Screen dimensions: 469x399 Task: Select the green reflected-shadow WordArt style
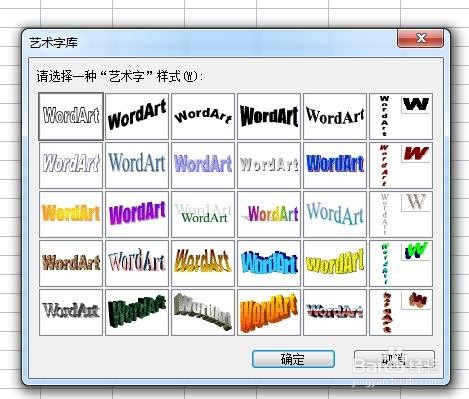[203, 214]
